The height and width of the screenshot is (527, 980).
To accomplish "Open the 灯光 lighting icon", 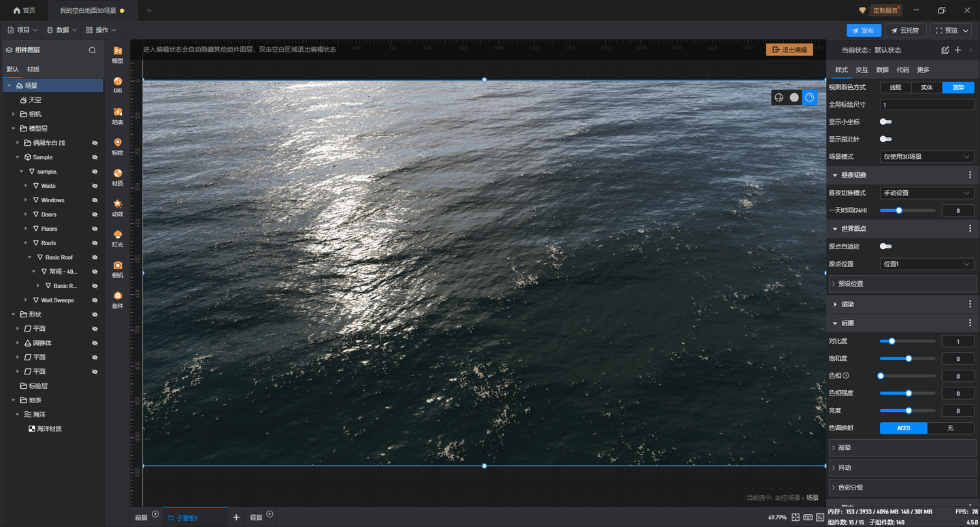I will click(118, 238).
